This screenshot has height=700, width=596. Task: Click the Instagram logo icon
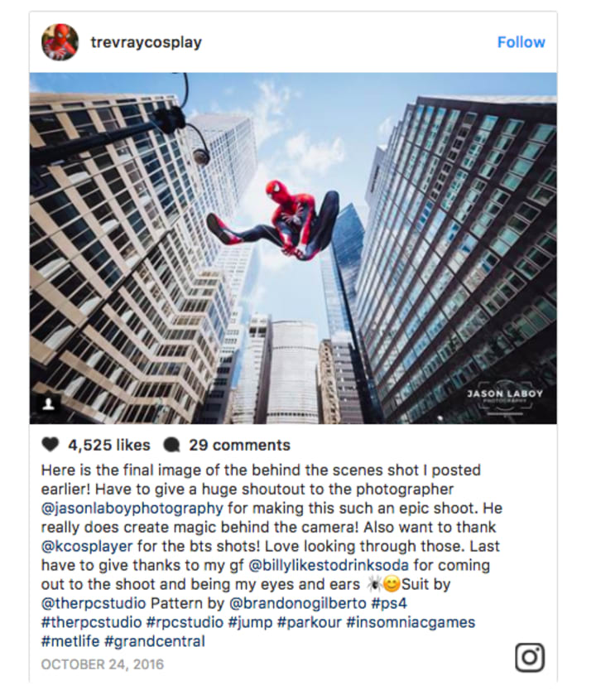[x=530, y=657]
